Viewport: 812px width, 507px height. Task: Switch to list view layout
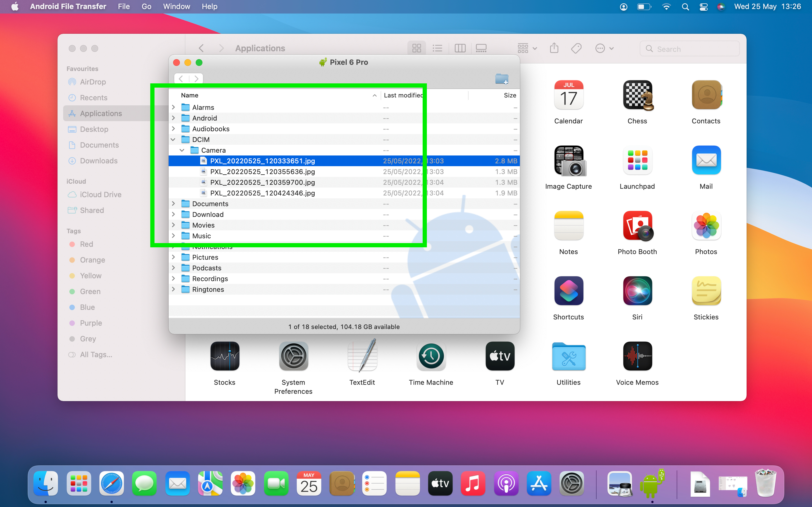(x=437, y=48)
